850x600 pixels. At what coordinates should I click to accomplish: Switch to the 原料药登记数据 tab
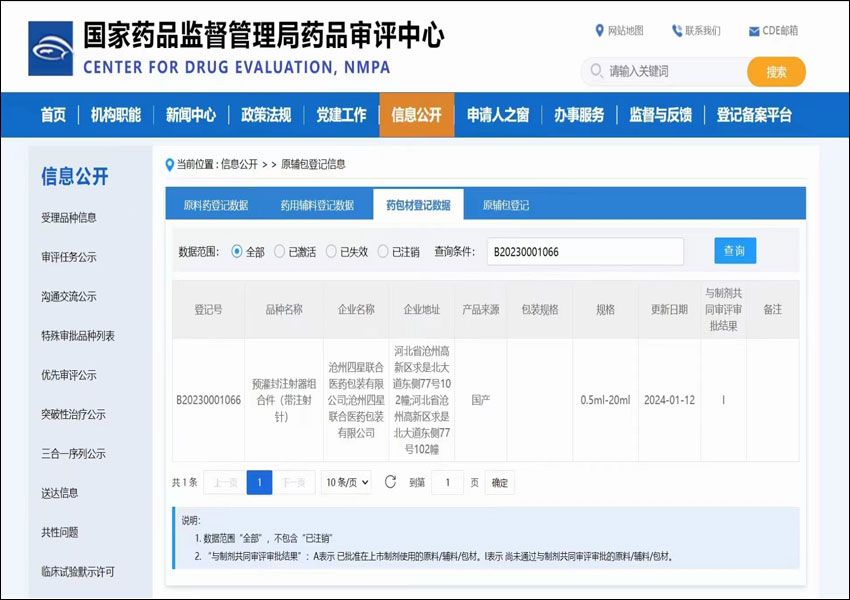click(216, 205)
